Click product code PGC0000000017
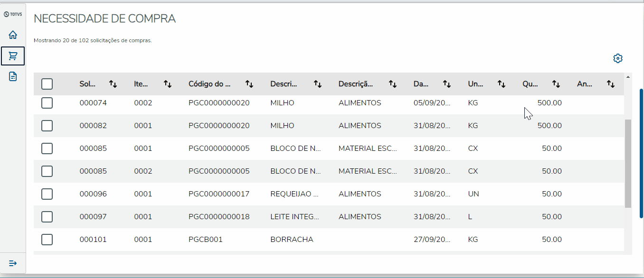644x278 pixels. [x=219, y=194]
